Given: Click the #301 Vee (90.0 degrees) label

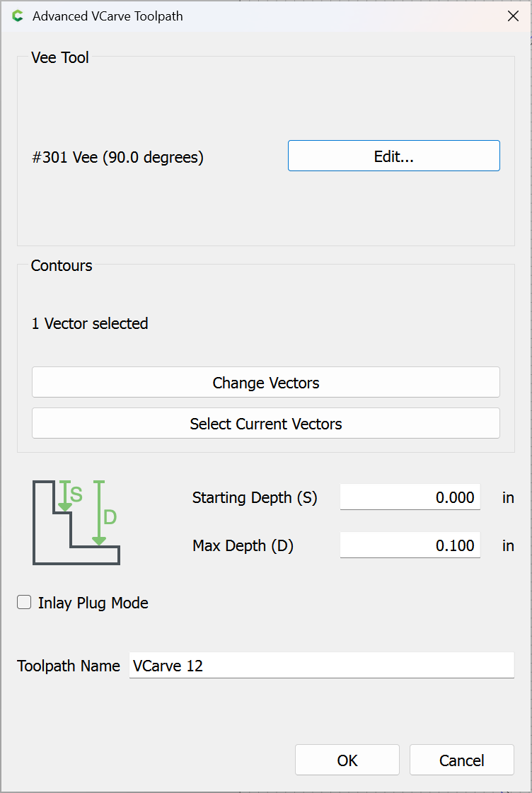Looking at the screenshot, I should point(117,158).
